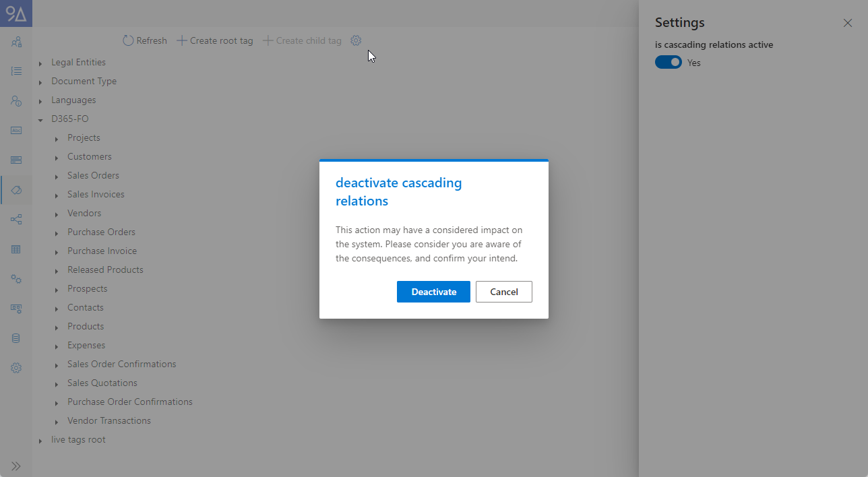Open the share/relations sidebar icon
This screenshot has height=477, width=868.
pos(16,220)
